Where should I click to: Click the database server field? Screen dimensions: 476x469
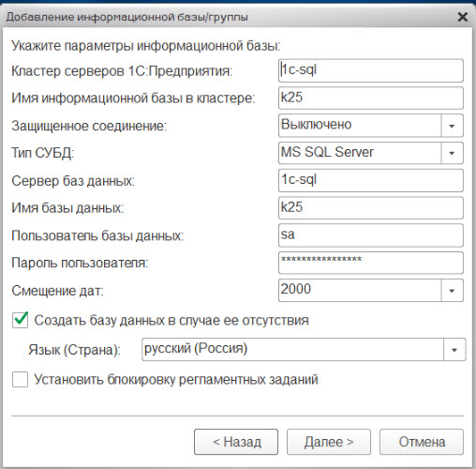point(371,180)
